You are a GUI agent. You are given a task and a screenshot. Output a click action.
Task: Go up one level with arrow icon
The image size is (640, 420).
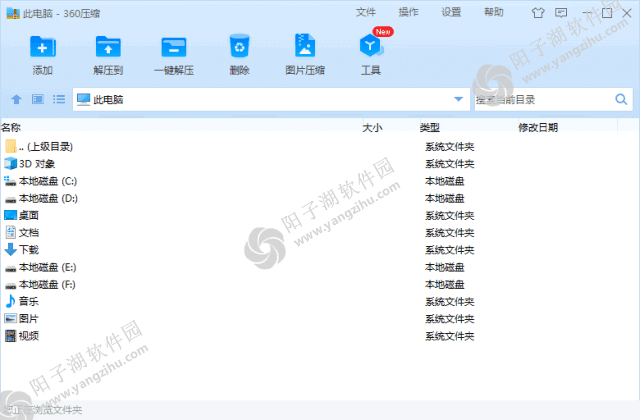16,99
